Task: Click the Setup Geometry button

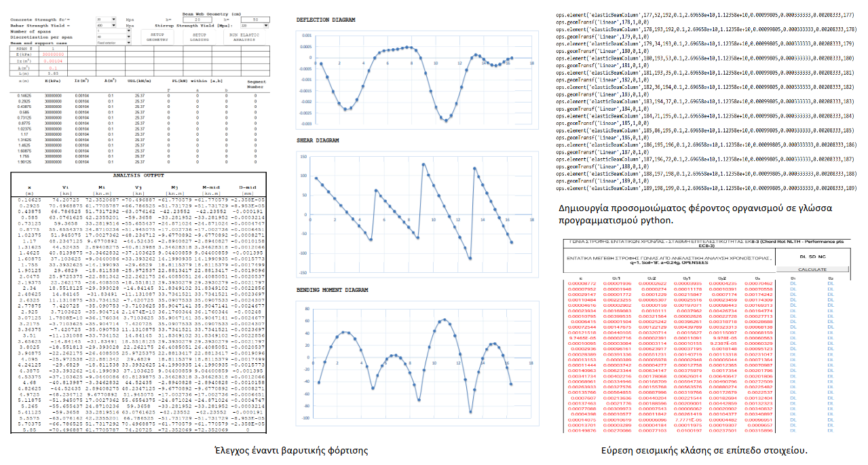Action: coord(157,37)
